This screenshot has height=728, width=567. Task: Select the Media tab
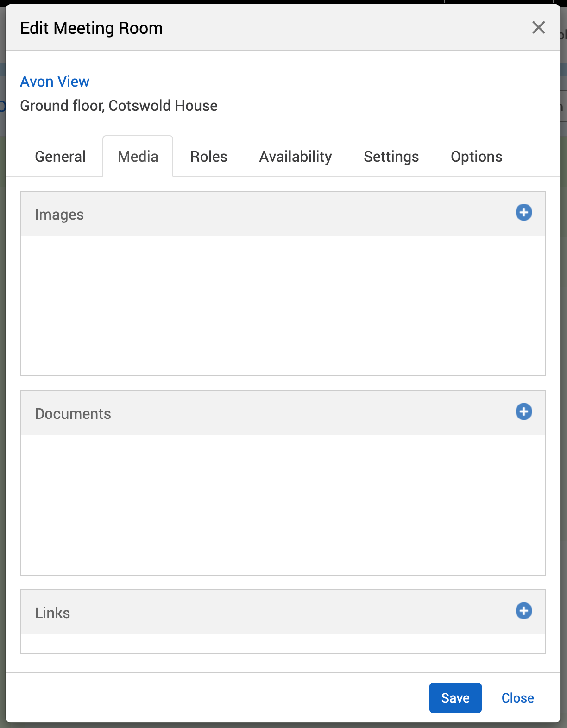pos(138,157)
